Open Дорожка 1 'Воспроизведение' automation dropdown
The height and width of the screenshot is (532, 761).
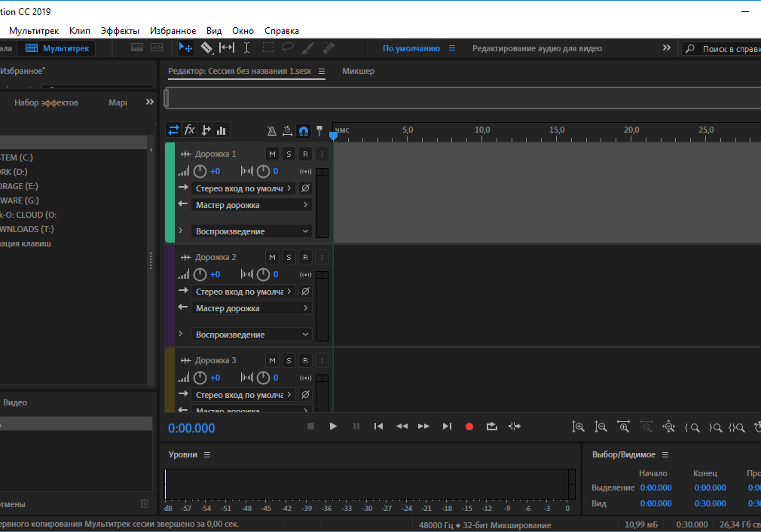[252, 231]
